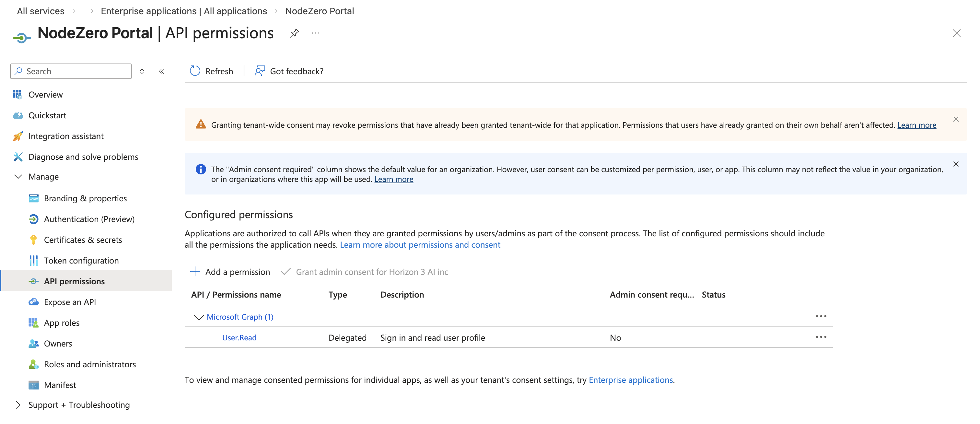
Task: Open the Got feedback? option
Action: 289,71
